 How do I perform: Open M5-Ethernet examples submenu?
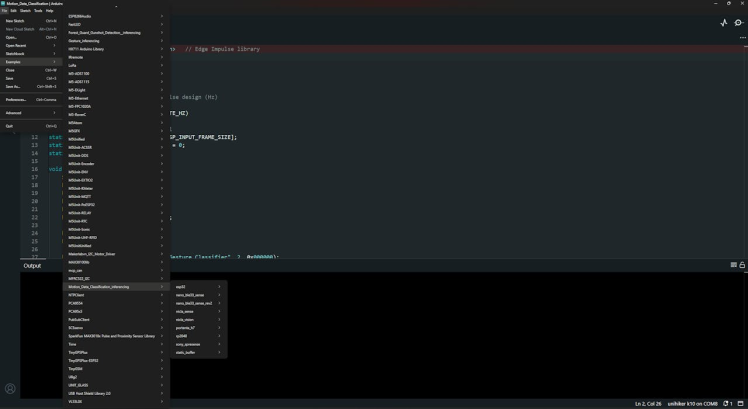pos(116,98)
